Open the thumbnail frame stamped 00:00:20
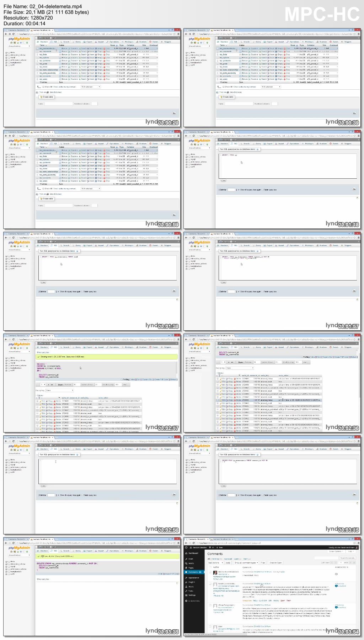364x640 pixels. click(x=92, y=78)
